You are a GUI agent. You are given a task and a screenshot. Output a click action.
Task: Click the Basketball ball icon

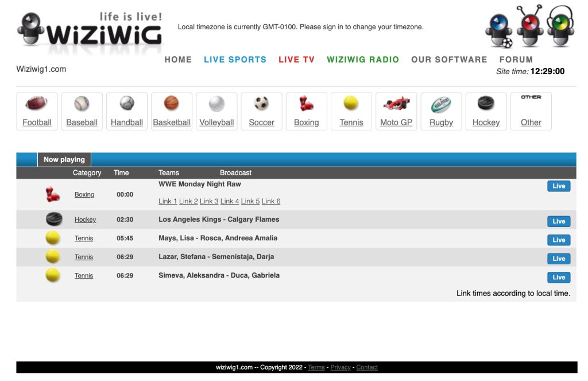pyautogui.click(x=171, y=103)
